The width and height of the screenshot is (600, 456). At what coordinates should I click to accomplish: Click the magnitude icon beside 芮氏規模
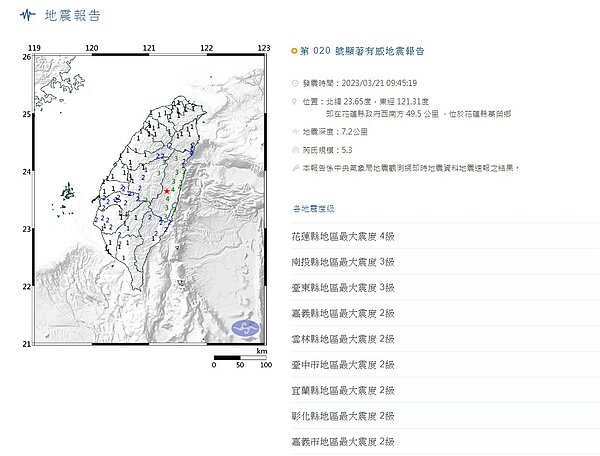coord(295,150)
